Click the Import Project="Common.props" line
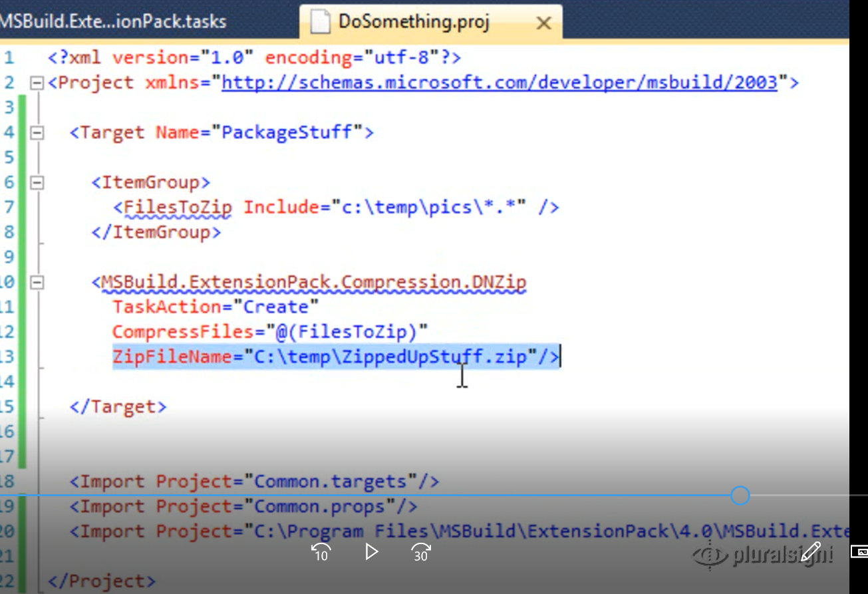The height and width of the screenshot is (594, 868). pyautogui.click(x=243, y=507)
